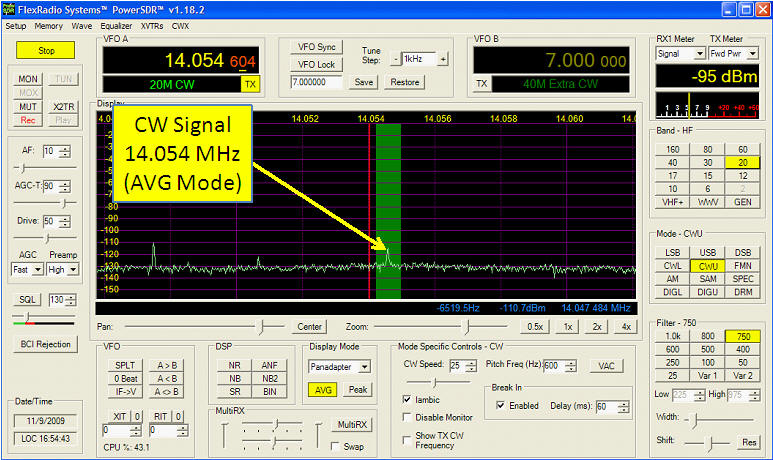
Task: Toggle SPLT split mode
Action: coord(125,365)
